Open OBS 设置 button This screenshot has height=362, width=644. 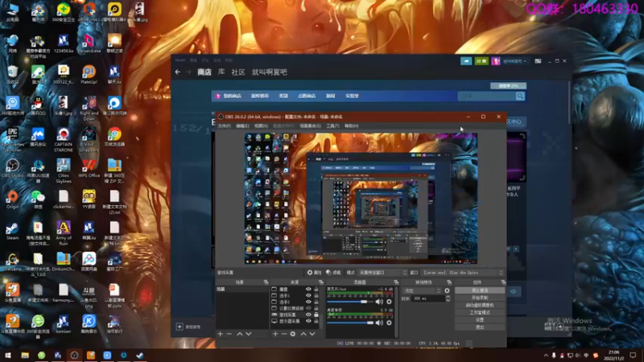[480, 320]
